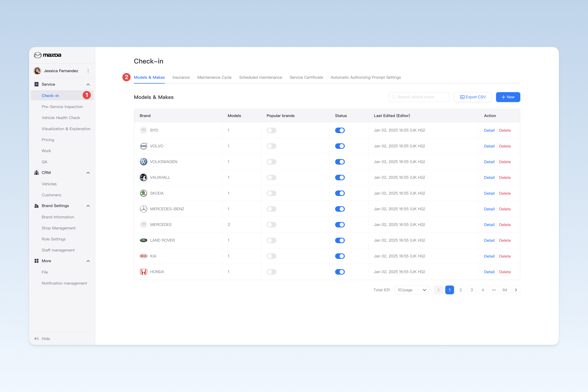Click the Brand Settings building icon
The image size is (588, 392).
pos(36,206)
